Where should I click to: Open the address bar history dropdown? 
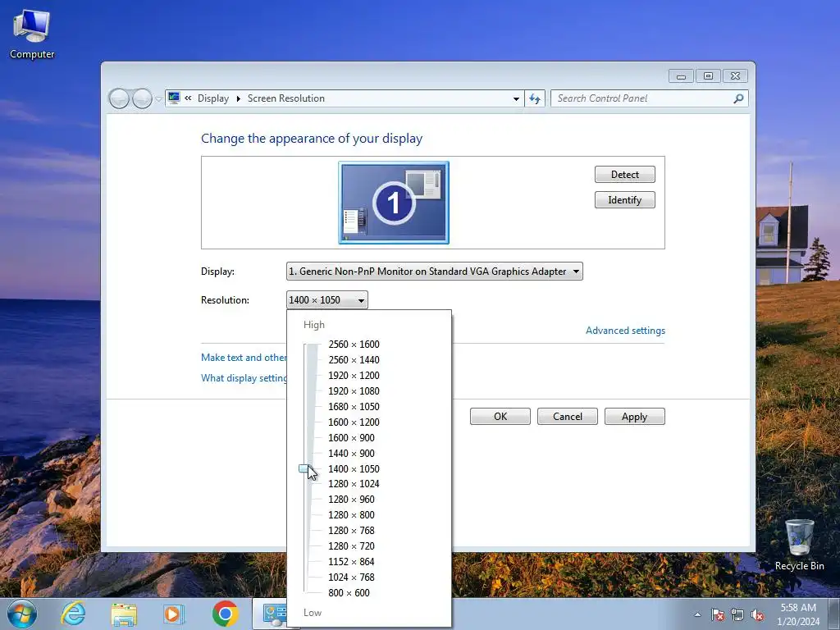pyautogui.click(x=516, y=98)
